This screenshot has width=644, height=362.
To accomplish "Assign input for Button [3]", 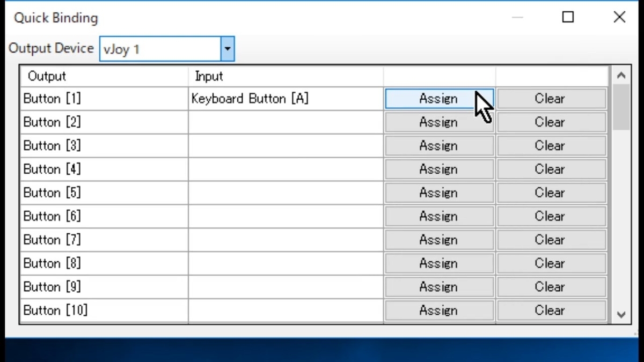I will click(439, 146).
